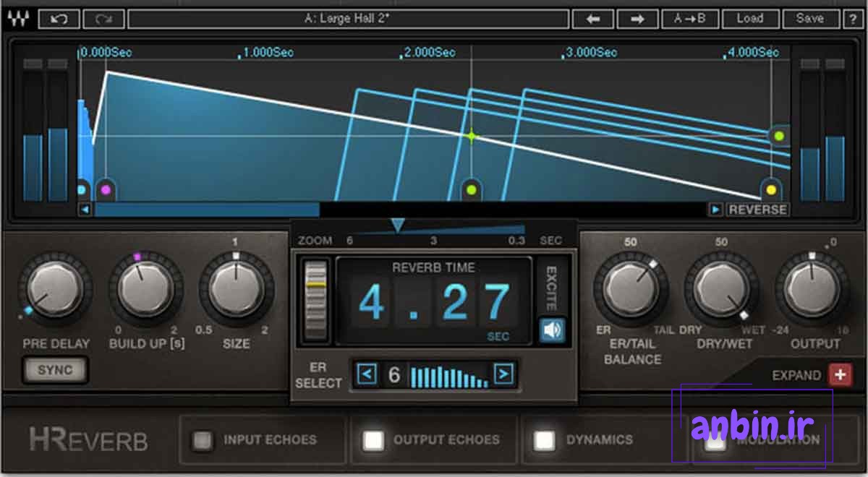Viewport: 868px width, 477px height.
Task: Click the ER/Tail Balance knob
Action: point(631,288)
